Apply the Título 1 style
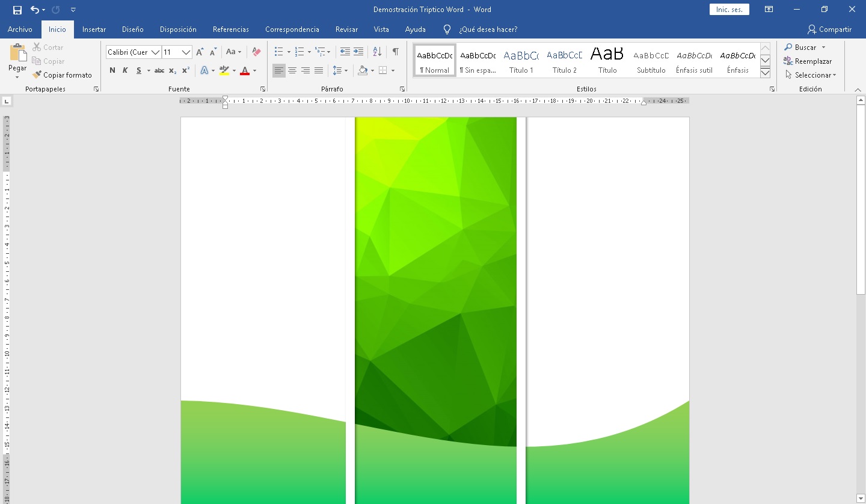The image size is (866, 504). pyautogui.click(x=521, y=60)
